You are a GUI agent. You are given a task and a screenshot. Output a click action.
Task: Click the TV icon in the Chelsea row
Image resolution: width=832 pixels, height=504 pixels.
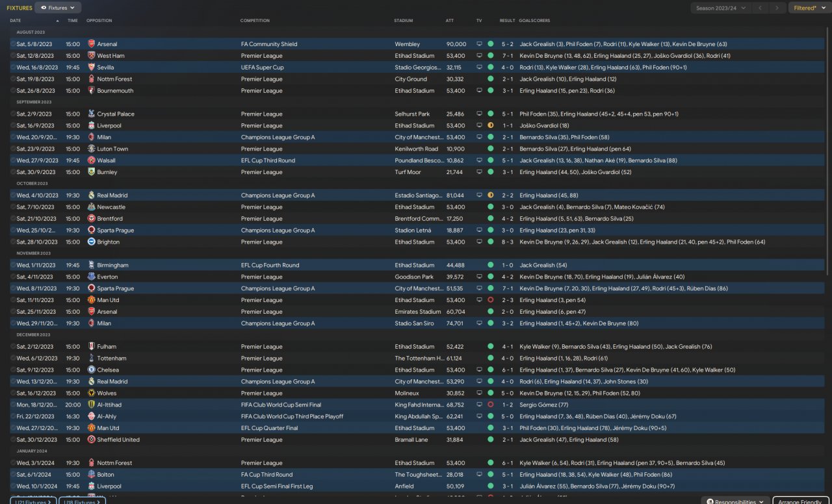480,370
